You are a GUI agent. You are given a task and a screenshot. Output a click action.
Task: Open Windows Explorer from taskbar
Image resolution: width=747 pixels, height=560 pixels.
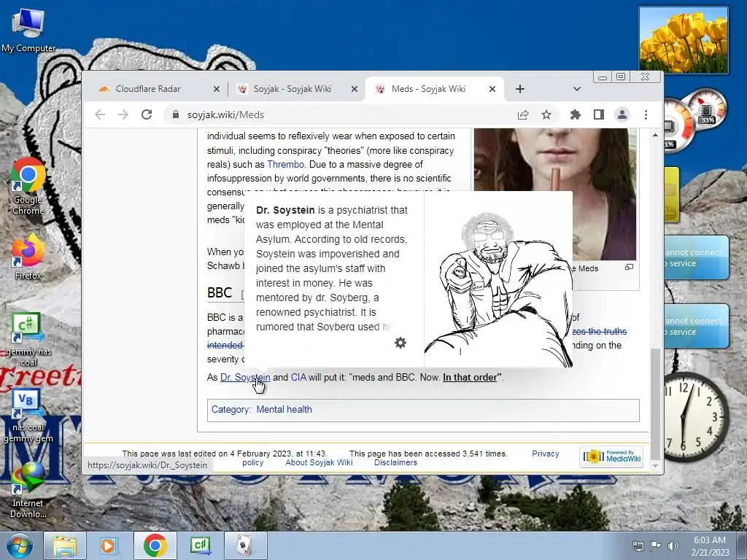point(65,545)
